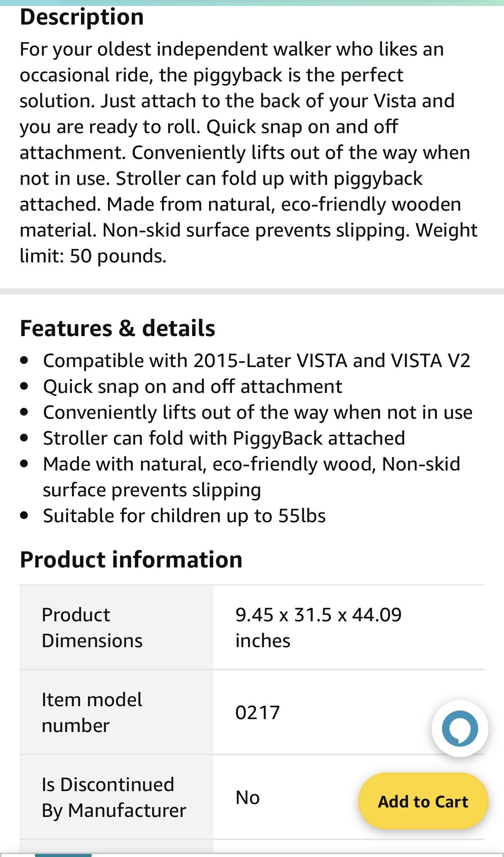Click the Add to Cart button
The height and width of the screenshot is (857, 504).
423,802
